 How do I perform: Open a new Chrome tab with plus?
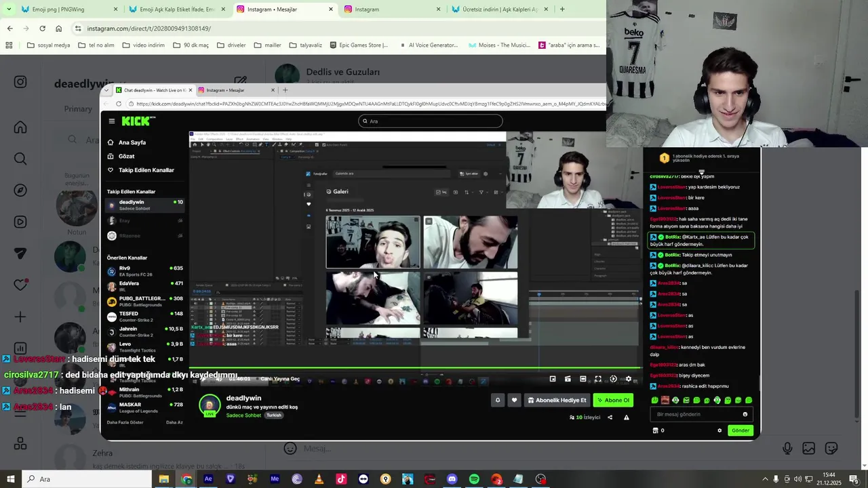tap(562, 9)
